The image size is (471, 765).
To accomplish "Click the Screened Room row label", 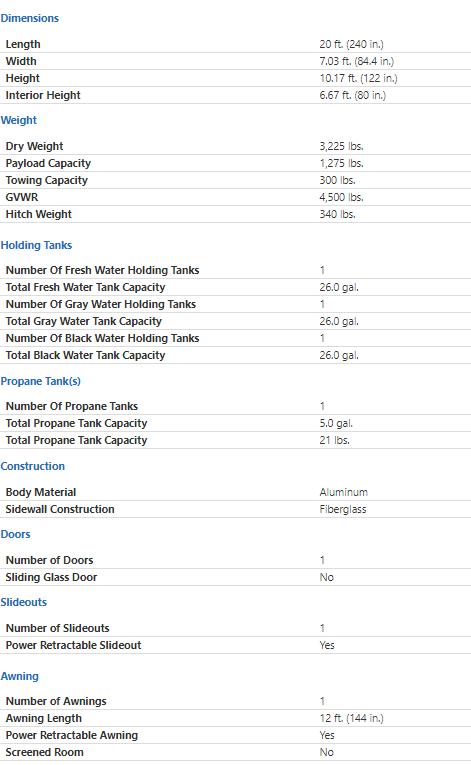I will pyautogui.click(x=44, y=752).
